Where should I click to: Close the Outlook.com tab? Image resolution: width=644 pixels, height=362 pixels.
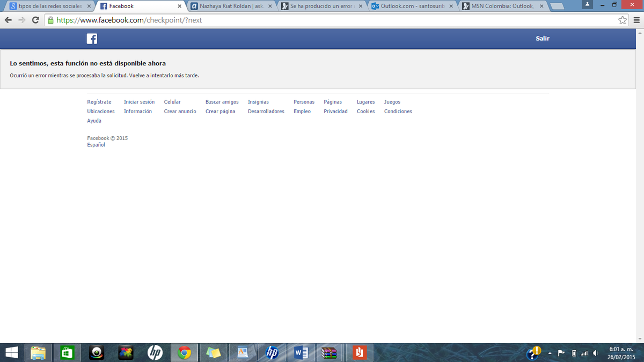(451, 6)
